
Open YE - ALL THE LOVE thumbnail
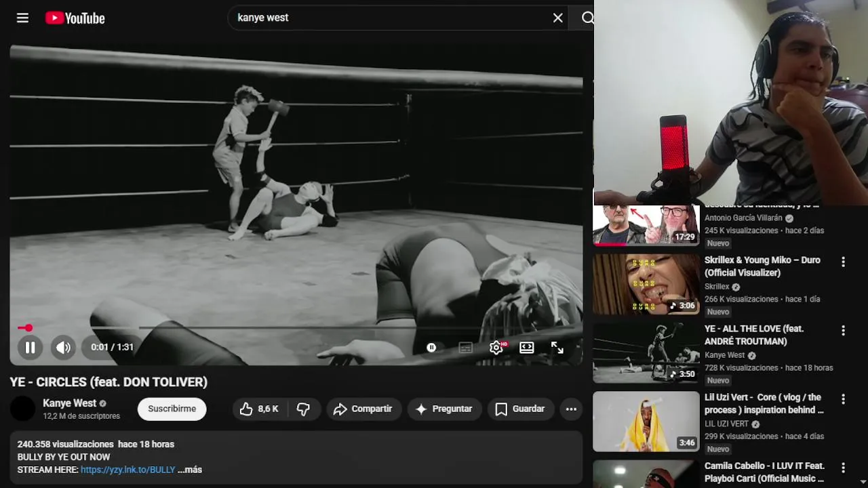[x=646, y=353]
